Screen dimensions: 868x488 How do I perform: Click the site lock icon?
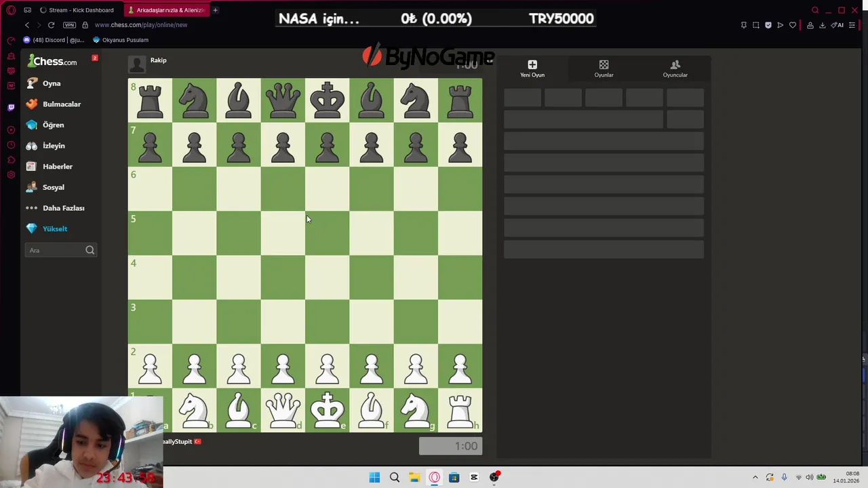point(85,25)
